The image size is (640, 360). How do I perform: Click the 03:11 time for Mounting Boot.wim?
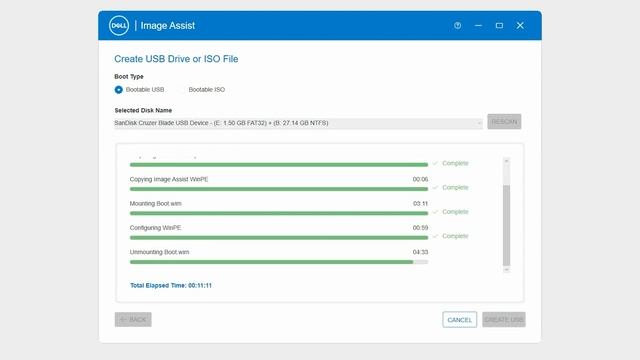(420, 203)
